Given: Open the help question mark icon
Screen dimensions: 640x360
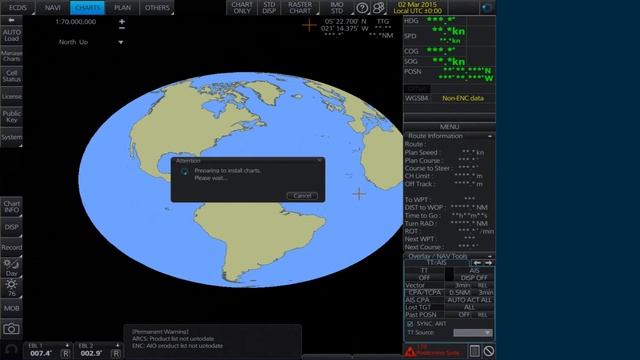Looking at the screenshot, I should click(362, 8).
